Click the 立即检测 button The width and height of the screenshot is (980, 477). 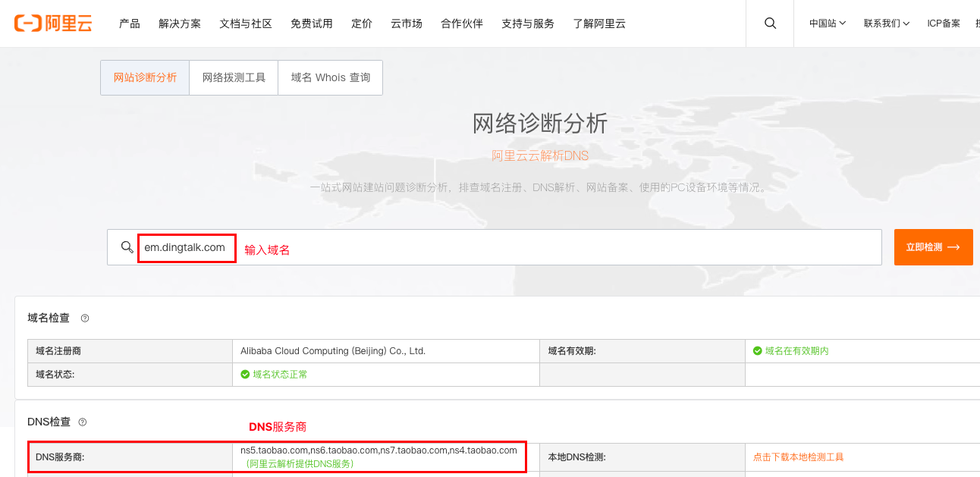coord(934,247)
